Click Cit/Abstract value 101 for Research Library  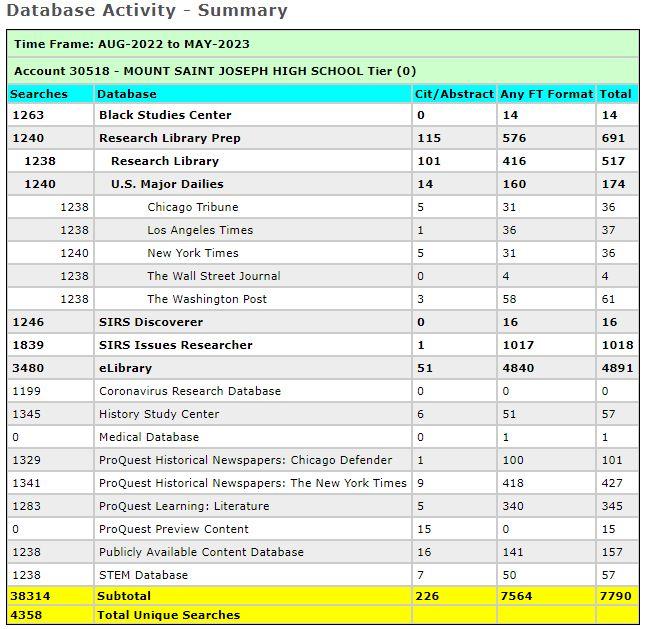coord(428,161)
